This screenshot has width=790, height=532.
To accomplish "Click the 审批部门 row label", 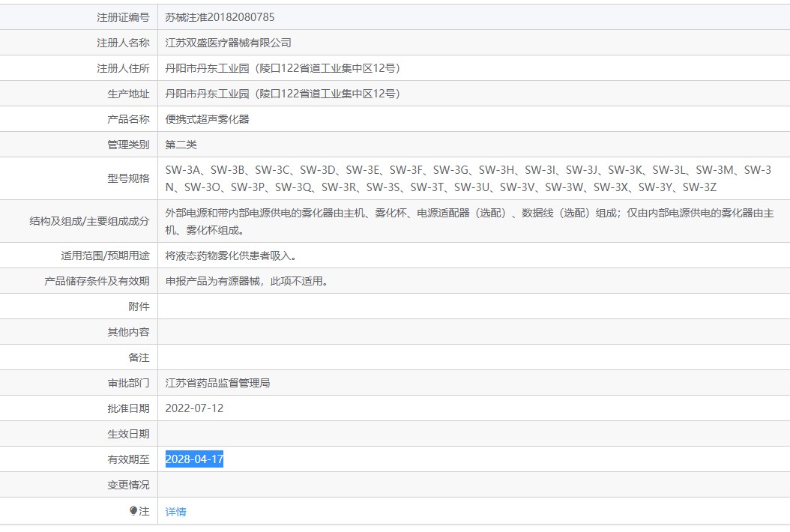I will (128, 383).
